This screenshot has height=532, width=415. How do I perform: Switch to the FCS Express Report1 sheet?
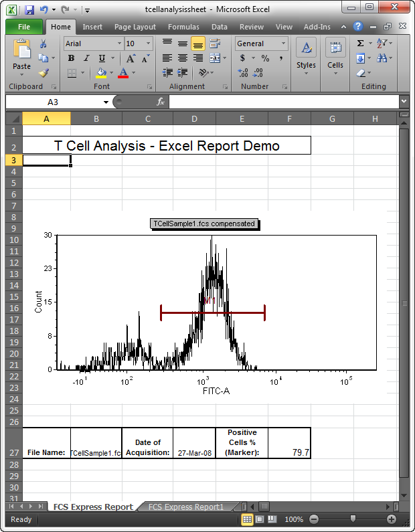tap(186, 507)
